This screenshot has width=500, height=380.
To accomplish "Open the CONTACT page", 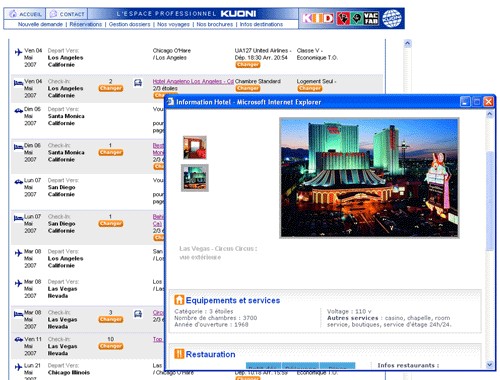I will click(67, 14).
